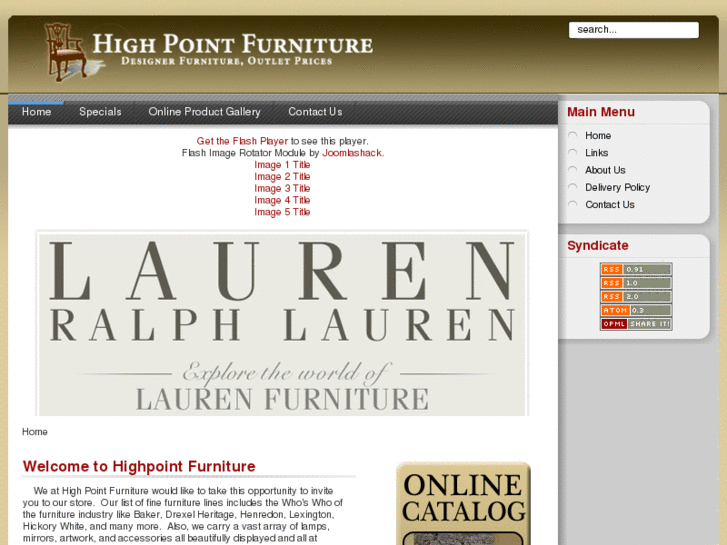Open the Image 4 Title link
The width and height of the screenshot is (727, 545).
click(x=282, y=200)
